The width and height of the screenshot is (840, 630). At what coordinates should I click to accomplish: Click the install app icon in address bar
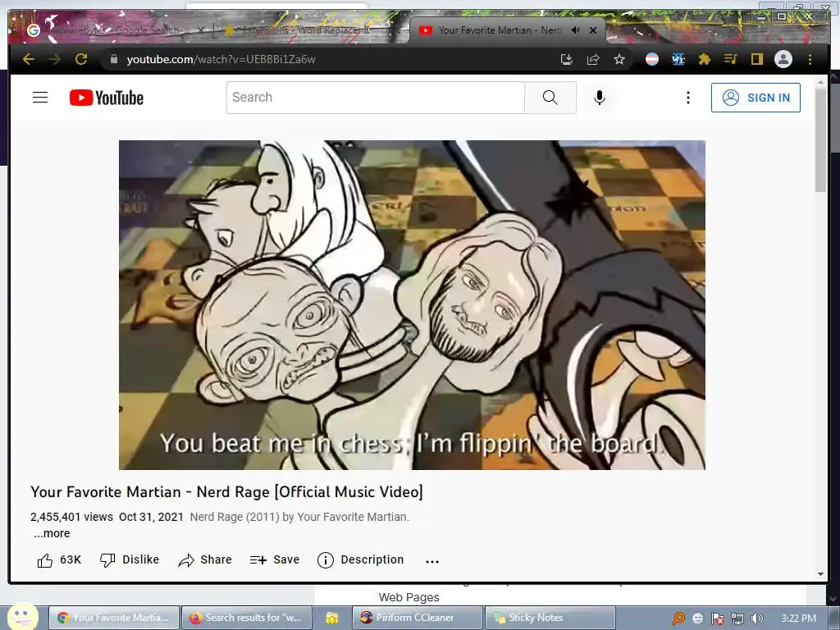[x=566, y=59]
